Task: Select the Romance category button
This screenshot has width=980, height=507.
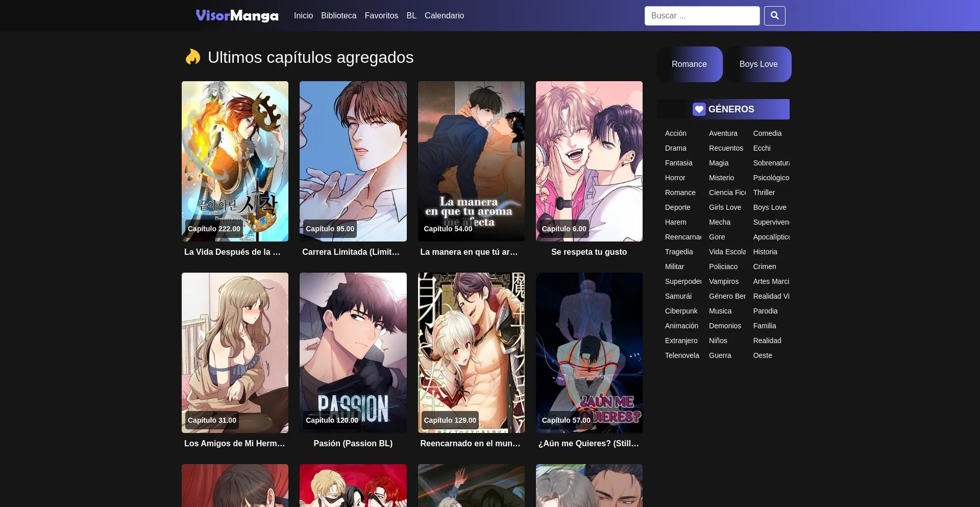Action: click(690, 64)
